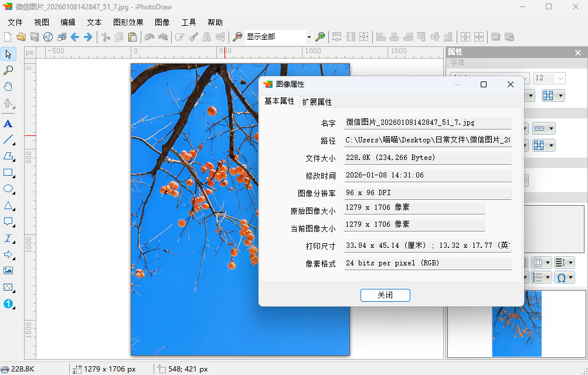Select the text tool (letter A)
This screenshot has height=375, width=588.
8,124
